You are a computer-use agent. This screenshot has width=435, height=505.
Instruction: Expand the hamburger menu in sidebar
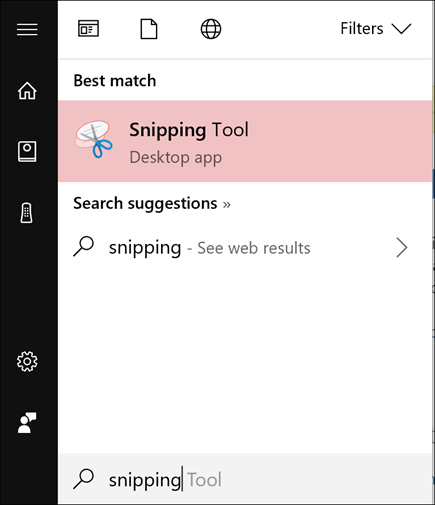27,29
